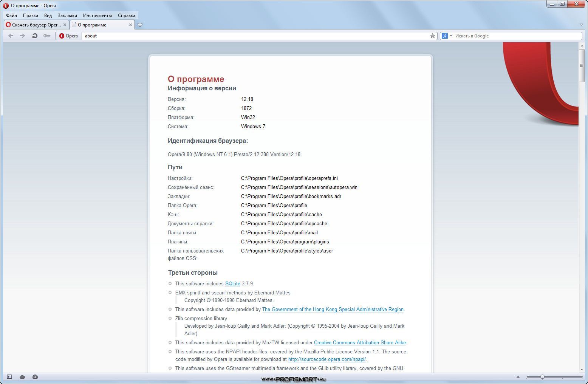This screenshot has height=384, width=588.
Task: Click the 'Третьи стороны' heading
Action: coord(193,273)
